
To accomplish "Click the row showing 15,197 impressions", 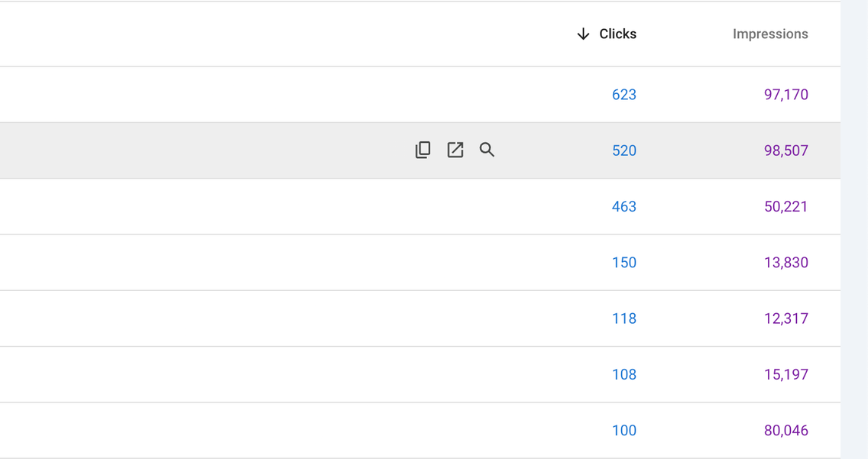I will (x=786, y=374).
